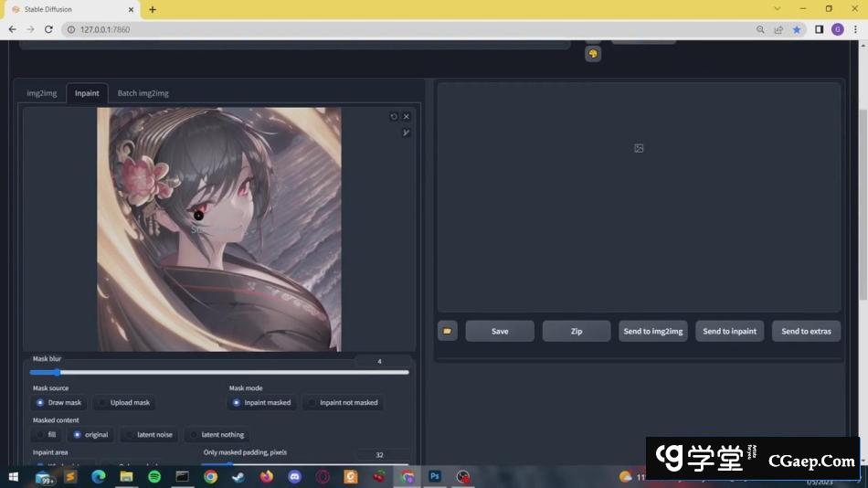Viewport: 868px width, 488px height.
Task: Click the Zip button
Action: point(577,331)
